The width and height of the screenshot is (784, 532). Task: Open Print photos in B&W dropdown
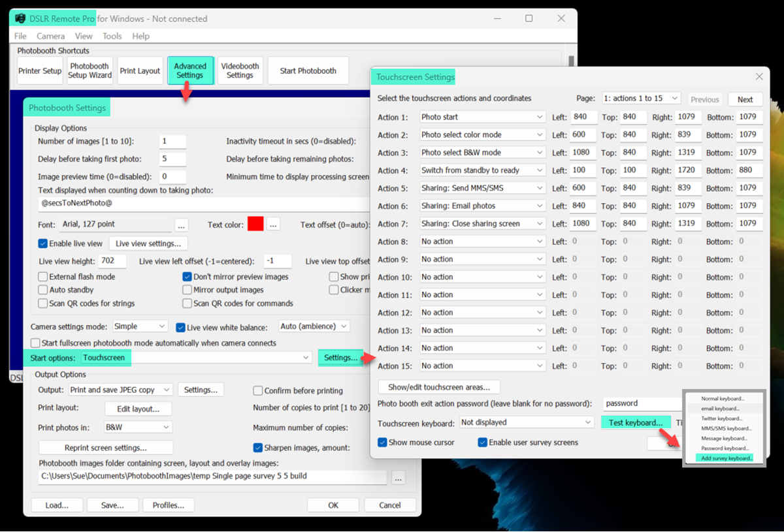[x=137, y=428]
